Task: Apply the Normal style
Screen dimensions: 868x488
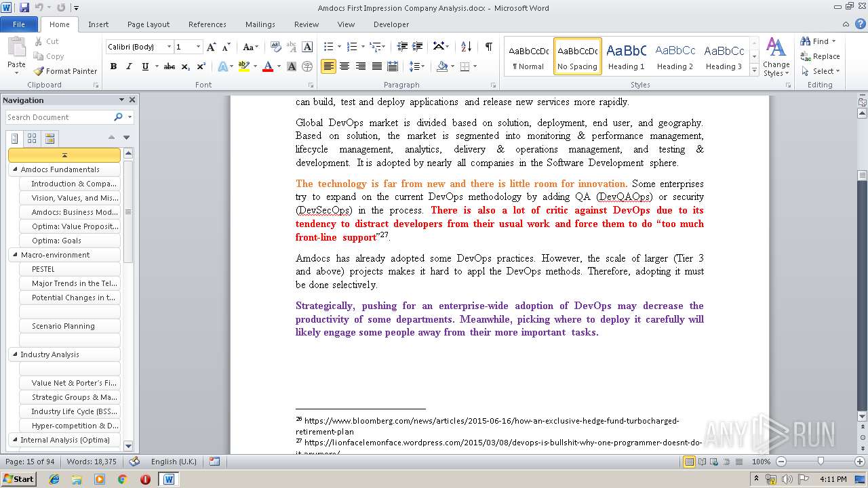Action: pyautogui.click(x=528, y=56)
